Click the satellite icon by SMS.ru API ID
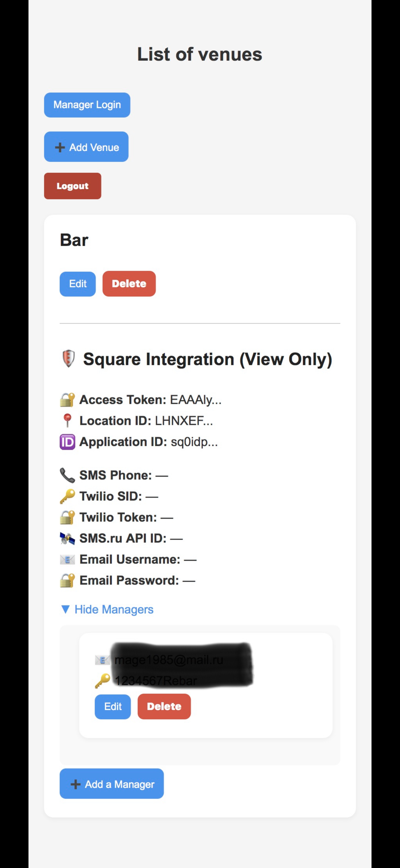Screen dimensions: 400x868 tap(68, 538)
